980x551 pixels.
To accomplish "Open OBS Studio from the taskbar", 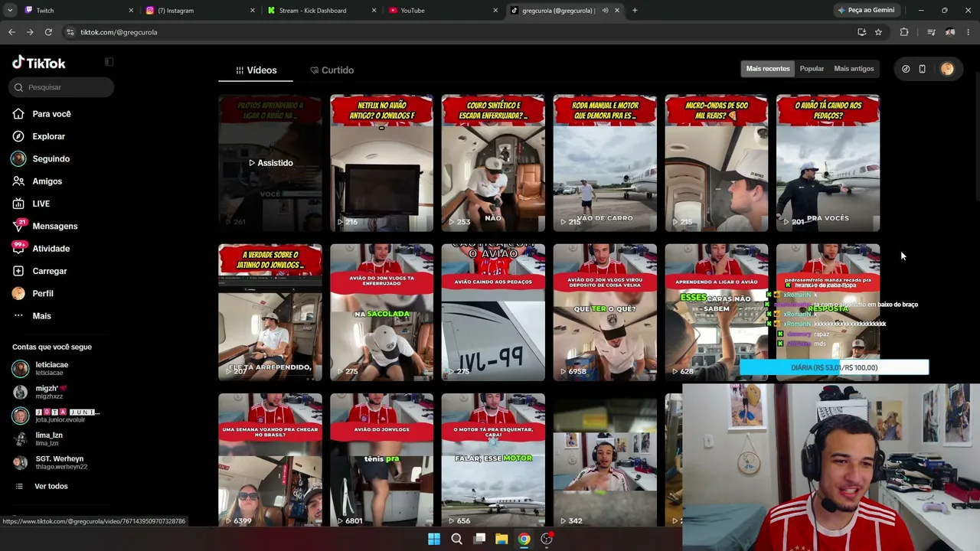I will point(547,539).
